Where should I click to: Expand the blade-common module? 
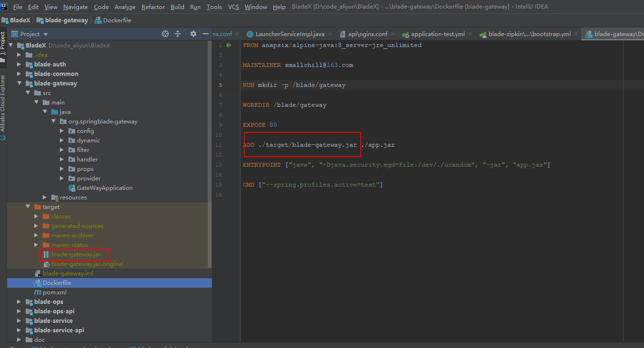click(x=19, y=74)
